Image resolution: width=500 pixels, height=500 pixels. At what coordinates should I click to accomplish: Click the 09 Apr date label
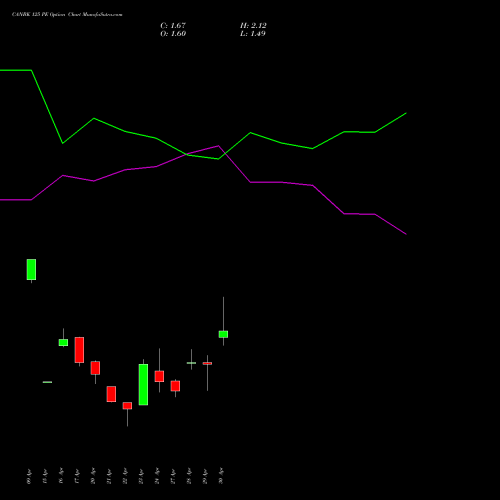(29, 476)
